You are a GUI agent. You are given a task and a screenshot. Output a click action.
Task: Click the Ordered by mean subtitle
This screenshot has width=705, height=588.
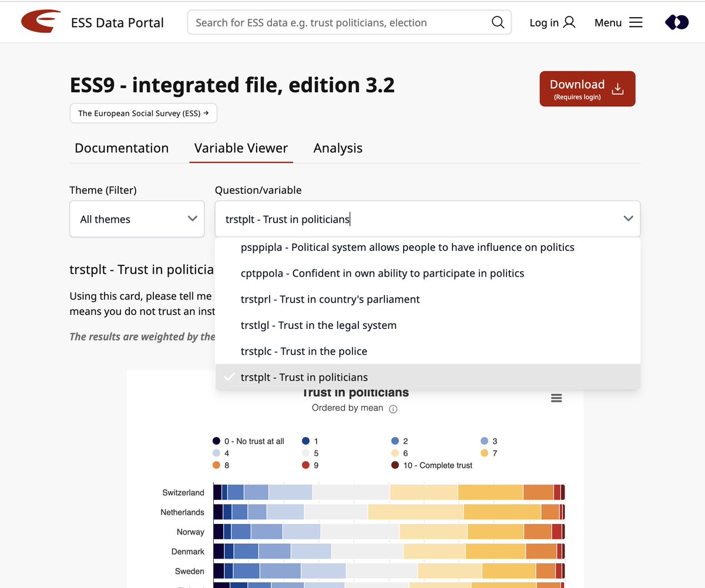click(x=347, y=408)
